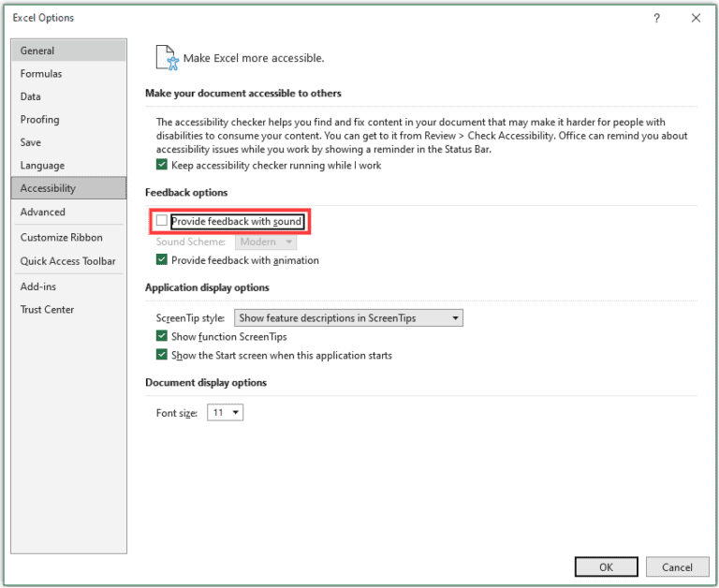Expand the Font size dropdown
Viewport: 719px width, 588px height.
(225, 412)
